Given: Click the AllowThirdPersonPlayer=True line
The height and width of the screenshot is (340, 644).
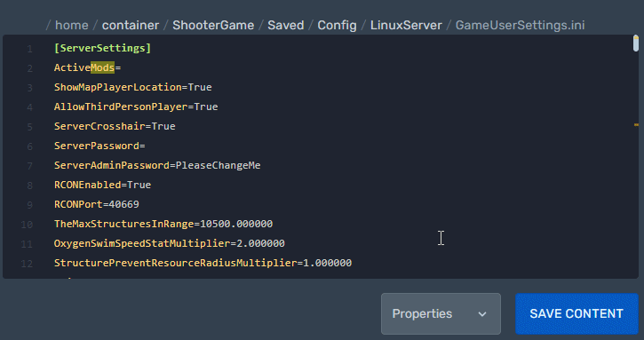Looking at the screenshot, I should 136,107.
